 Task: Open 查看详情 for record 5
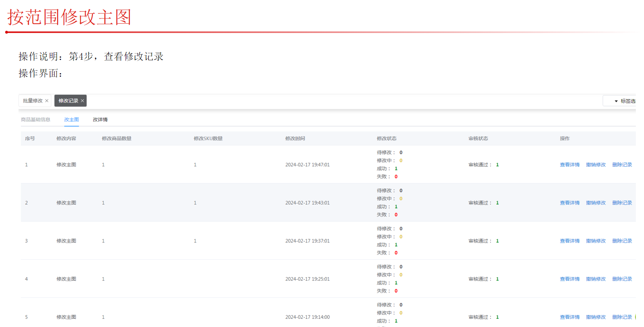[x=570, y=317]
